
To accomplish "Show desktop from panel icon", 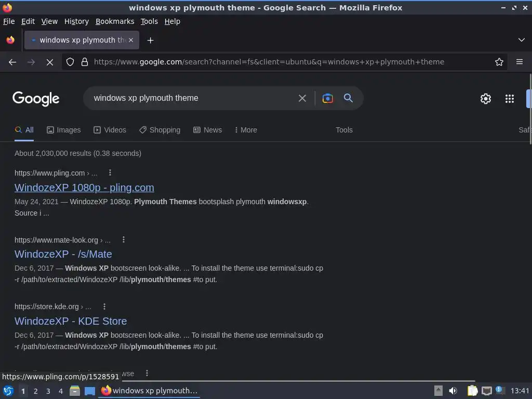I will click(x=90, y=391).
